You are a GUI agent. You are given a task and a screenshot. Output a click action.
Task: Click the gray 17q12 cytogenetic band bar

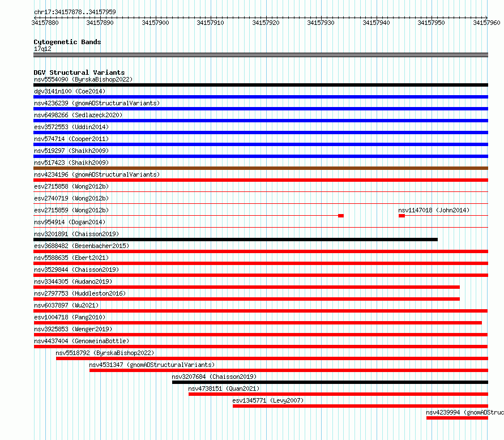pos(260,55)
